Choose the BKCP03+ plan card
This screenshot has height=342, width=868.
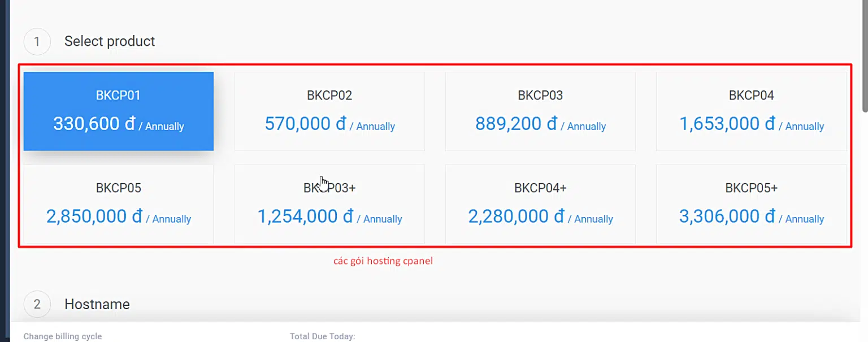click(x=329, y=204)
